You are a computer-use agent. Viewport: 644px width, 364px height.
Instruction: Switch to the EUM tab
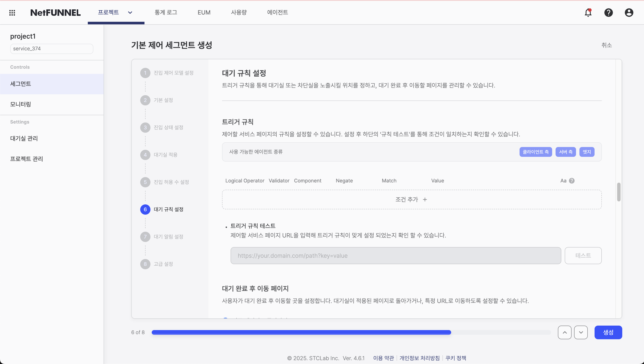point(204,13)
